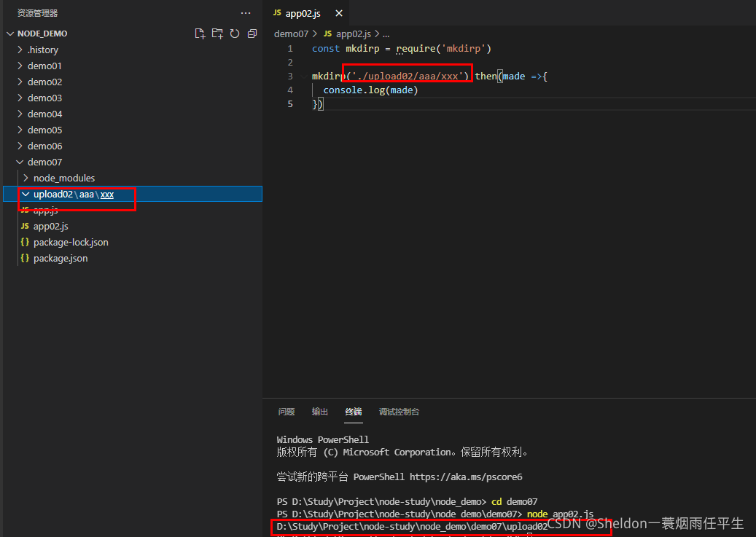Click the JS icon in the breadcrumb
The image size is (756, 537).
pos(328,34)
